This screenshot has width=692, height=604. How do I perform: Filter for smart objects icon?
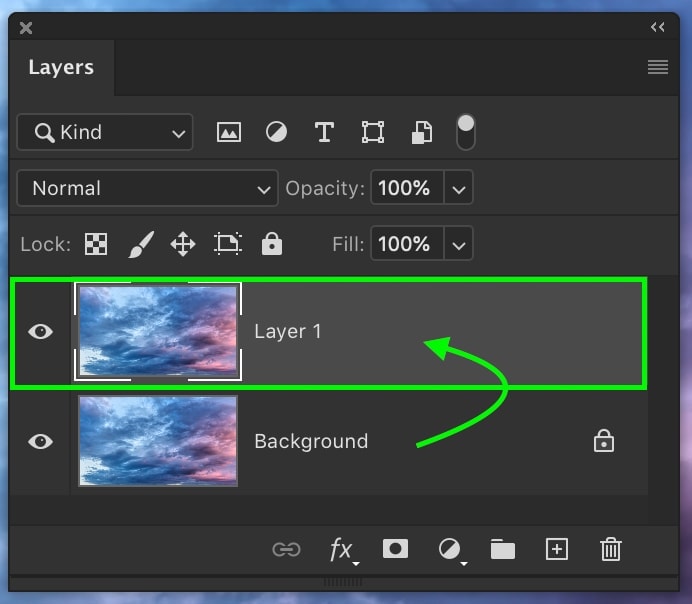tap(422, 132)
